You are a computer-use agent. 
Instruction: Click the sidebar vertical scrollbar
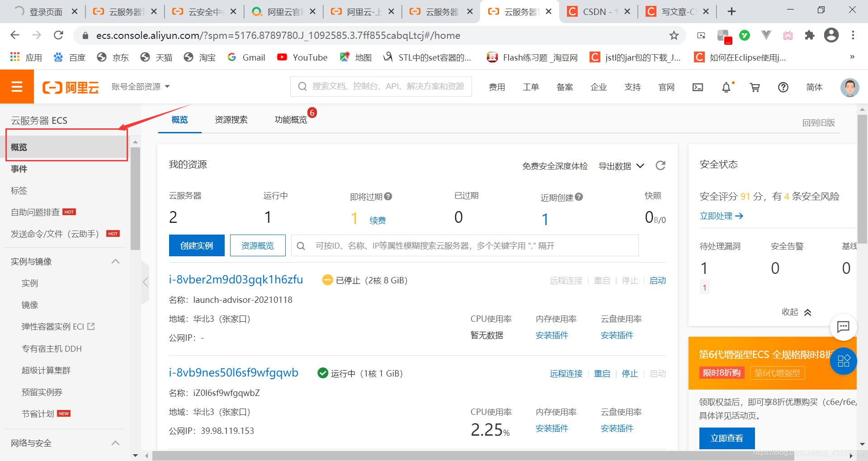135,199
